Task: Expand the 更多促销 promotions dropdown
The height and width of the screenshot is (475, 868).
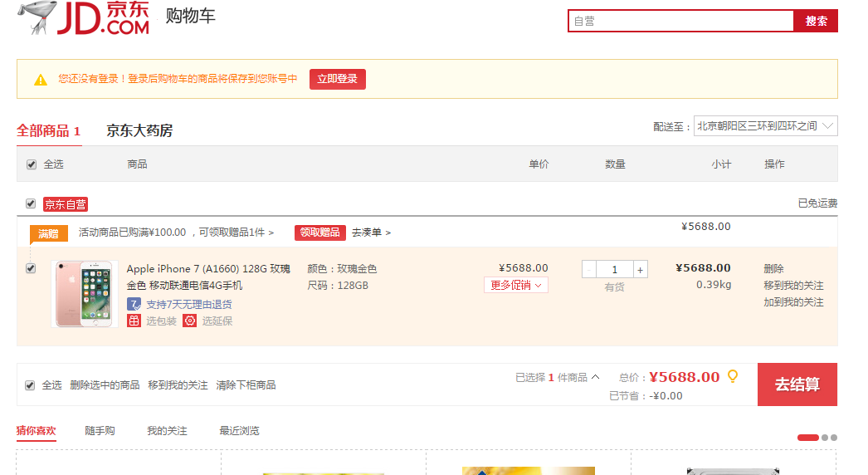Action: coord(516,285)
